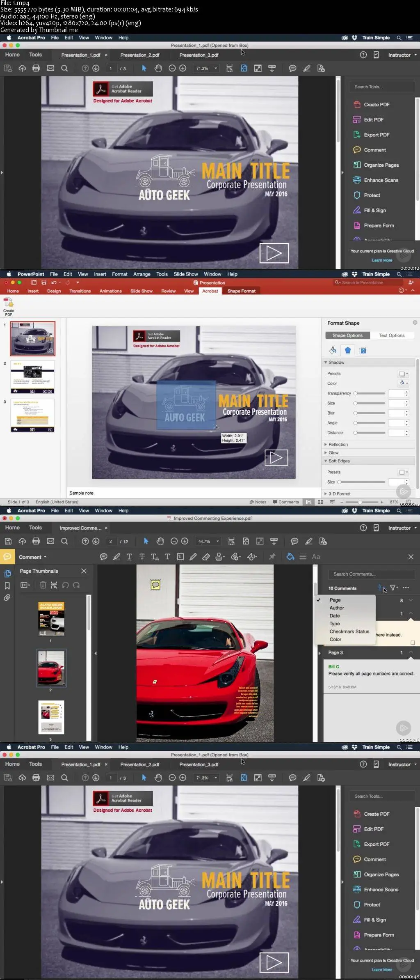Open the attach file comment tool

235,557
